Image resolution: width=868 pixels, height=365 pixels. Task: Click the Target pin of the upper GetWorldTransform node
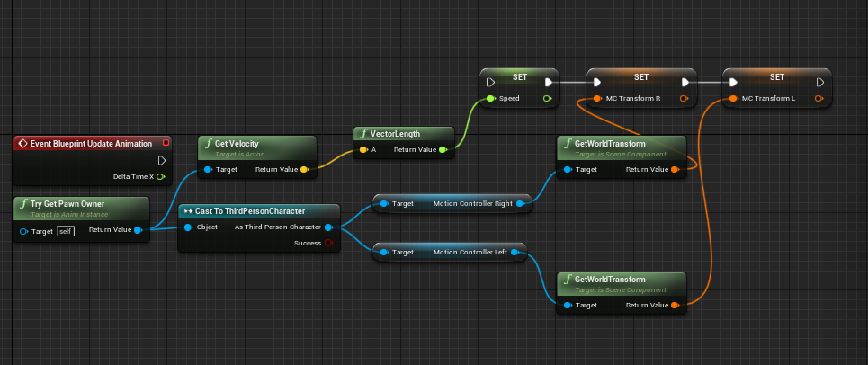click(x=568, y=170)
